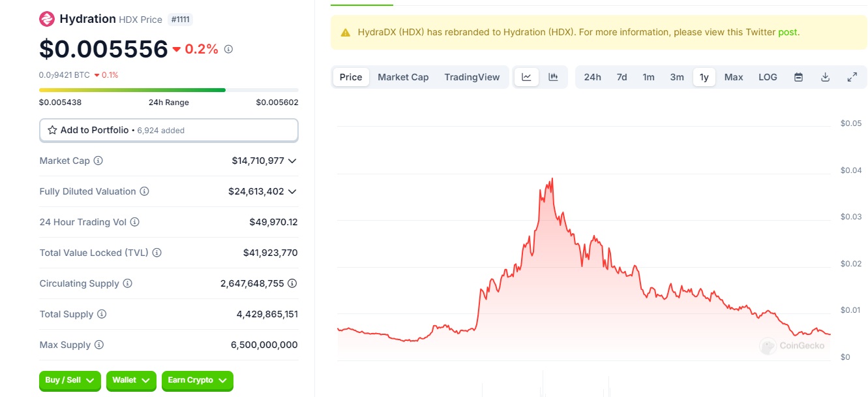Viewport: 868px width, 397px height.
Task: Expand chart to fullscreen
Action: 852,77
